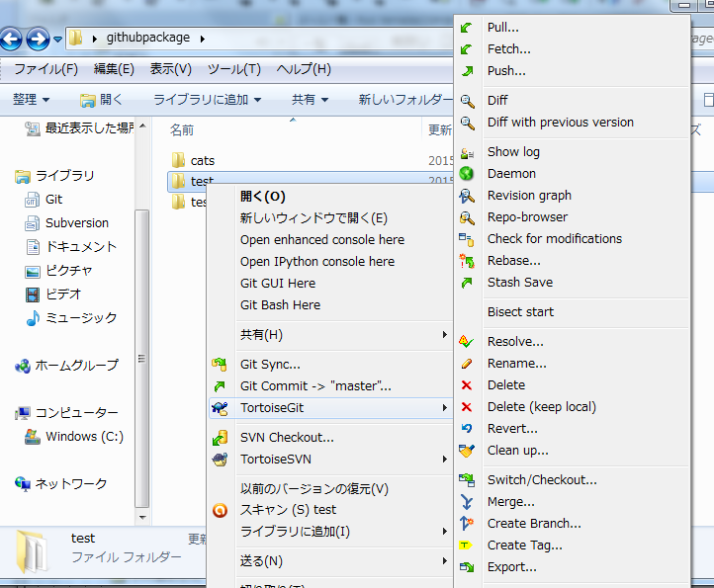Screen dimensions: 714x588
Task: Expand the 共有(H) submenu arrow
Action: point(444,334)
